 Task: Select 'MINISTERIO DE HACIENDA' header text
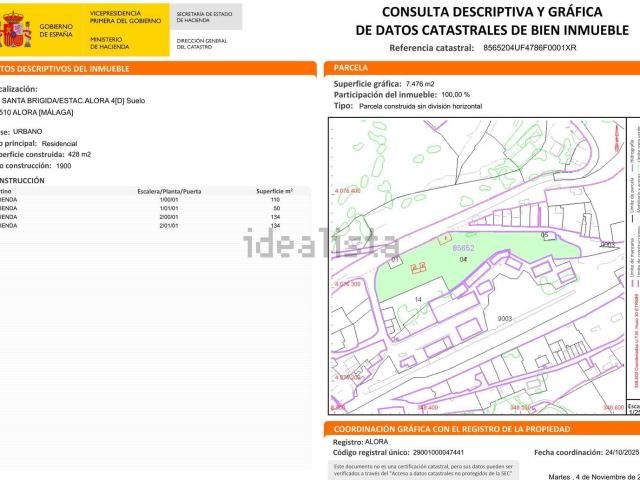click(110, 43)
